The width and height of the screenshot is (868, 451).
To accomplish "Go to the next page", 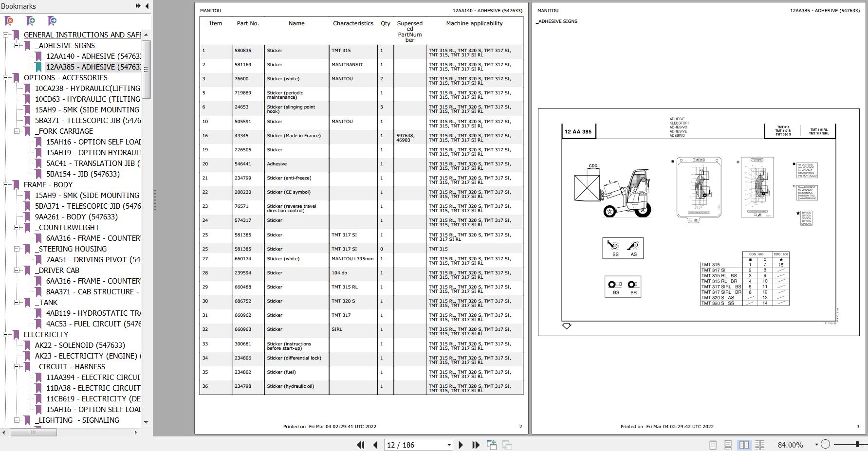I will [461, 445].
